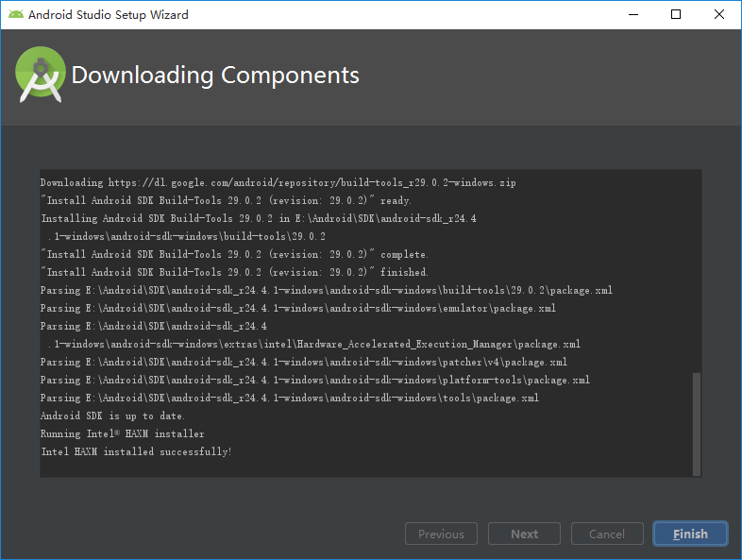Viewport: 742px width, 560px height.
Task: Click the Android Studio logo in header
Action: (x=41, y=75)
